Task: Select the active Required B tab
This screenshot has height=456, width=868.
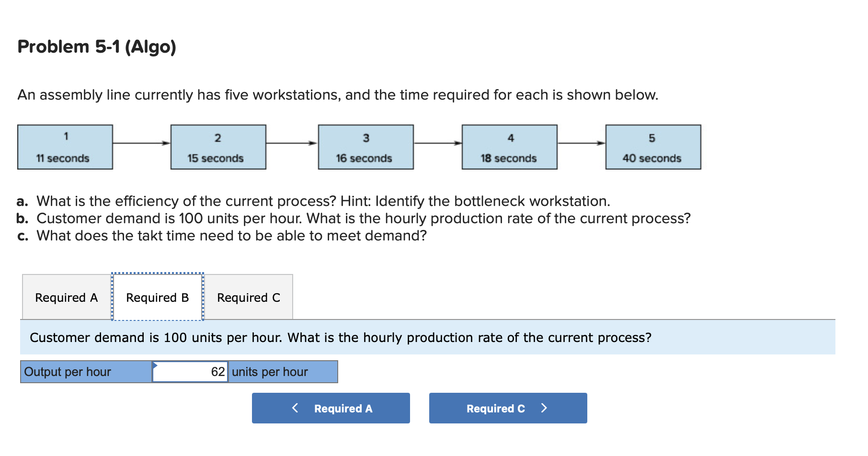Action: [x=157, y=297]
